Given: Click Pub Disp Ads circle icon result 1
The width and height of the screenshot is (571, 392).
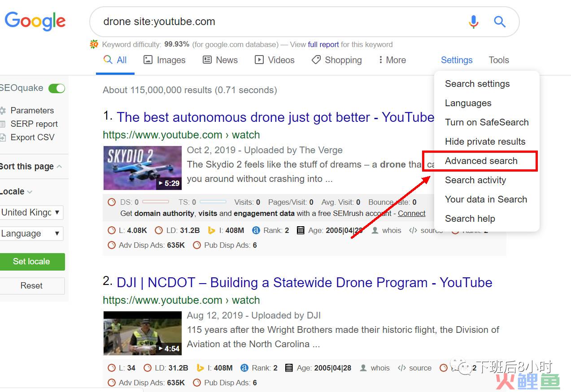Looking at the screenshot, I should [x=196, y=245].
